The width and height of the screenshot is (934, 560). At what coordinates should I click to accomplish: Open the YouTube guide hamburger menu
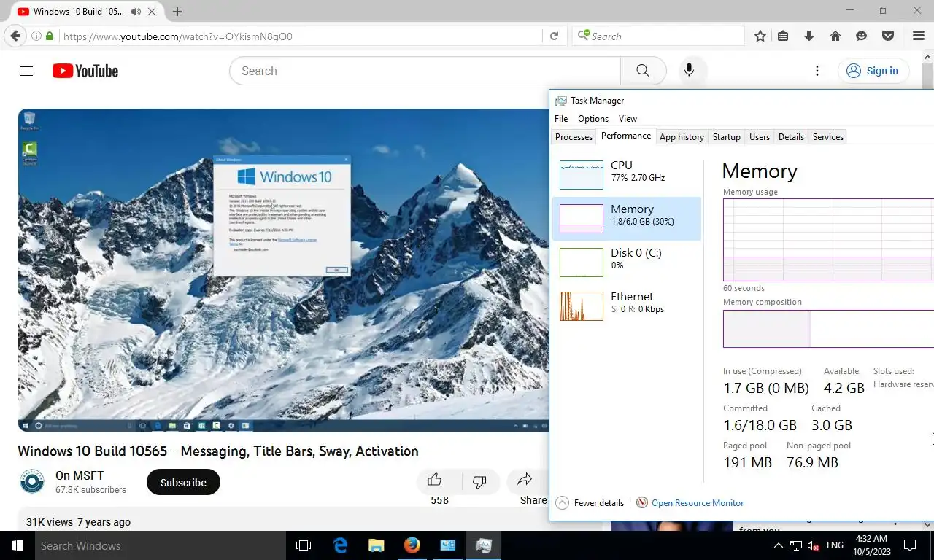(x=26, y=71)
